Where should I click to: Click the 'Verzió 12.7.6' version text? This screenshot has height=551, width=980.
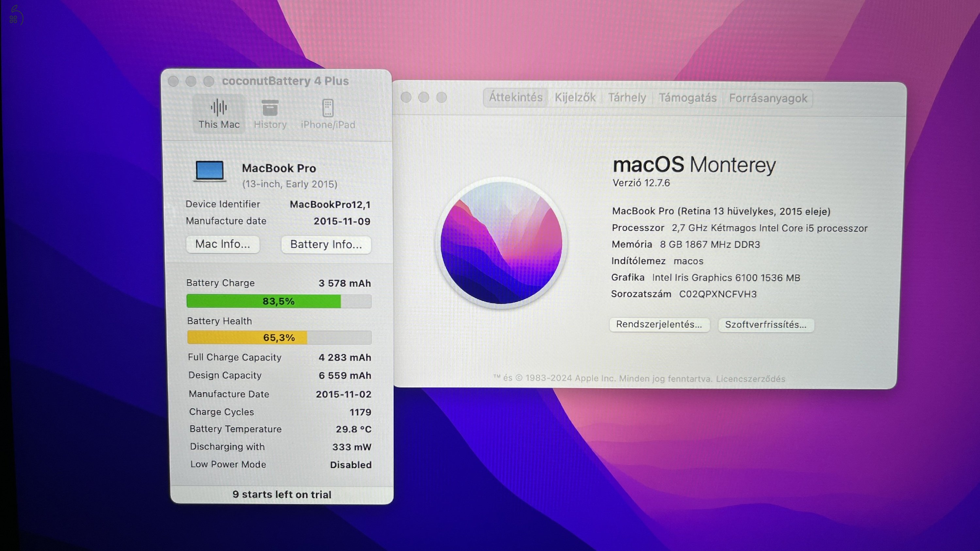point(642,183)
